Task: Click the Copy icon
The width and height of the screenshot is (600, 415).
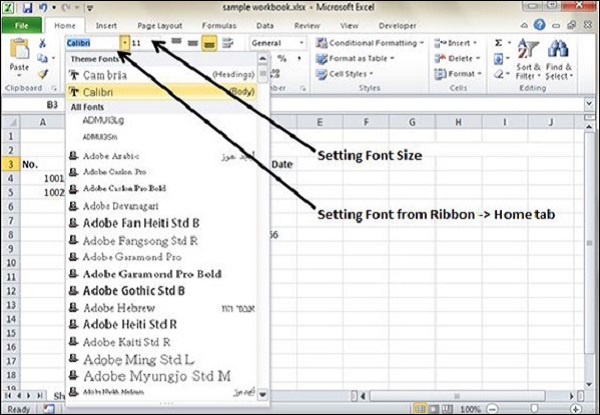Action: (42, 58)
